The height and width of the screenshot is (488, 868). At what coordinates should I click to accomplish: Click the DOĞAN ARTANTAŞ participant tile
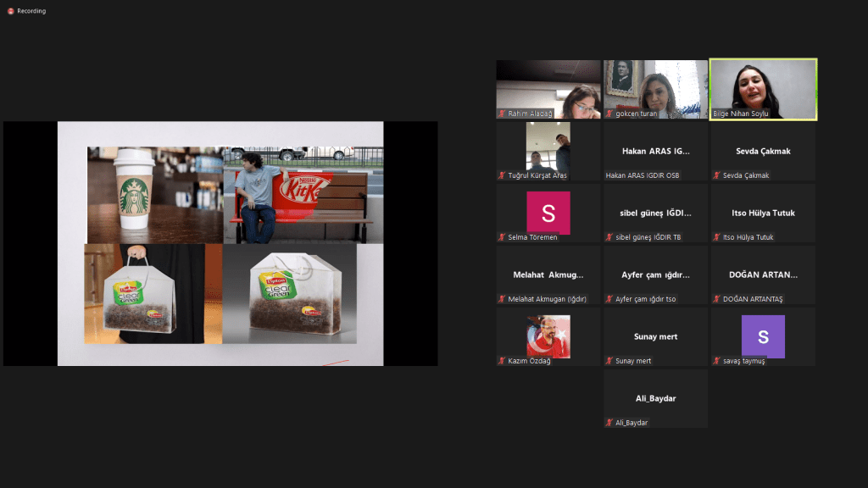[763, 275]
